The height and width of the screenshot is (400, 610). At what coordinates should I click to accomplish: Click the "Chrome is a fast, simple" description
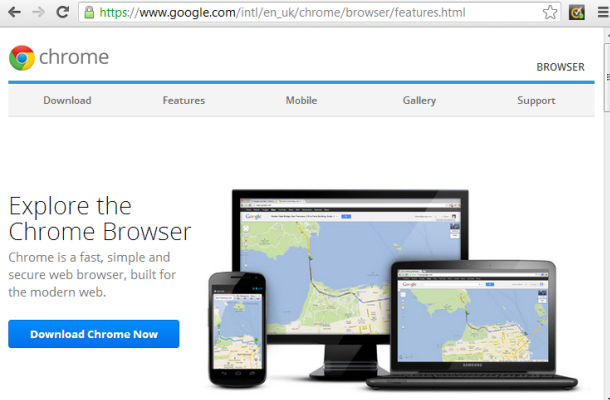92,275
